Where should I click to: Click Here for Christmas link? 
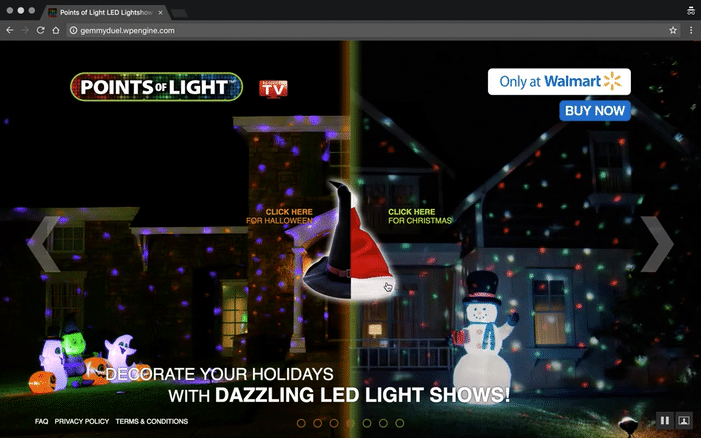coord(420,216)
